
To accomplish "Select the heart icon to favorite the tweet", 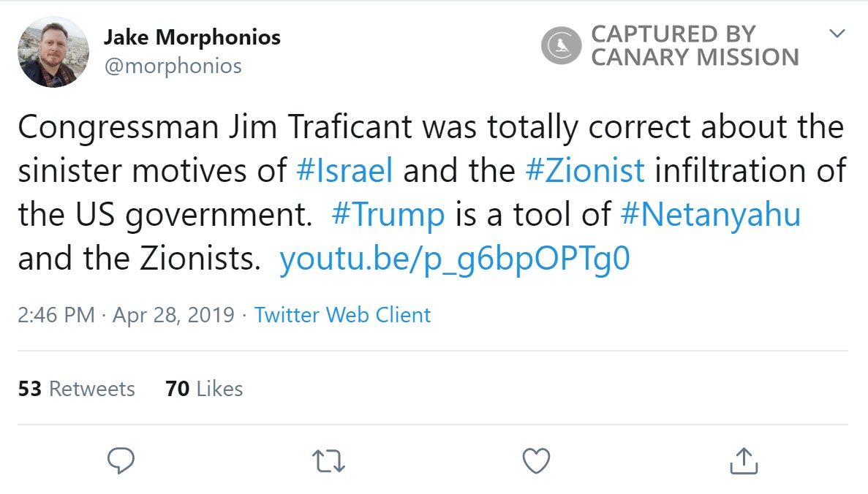I will point(536,460).
